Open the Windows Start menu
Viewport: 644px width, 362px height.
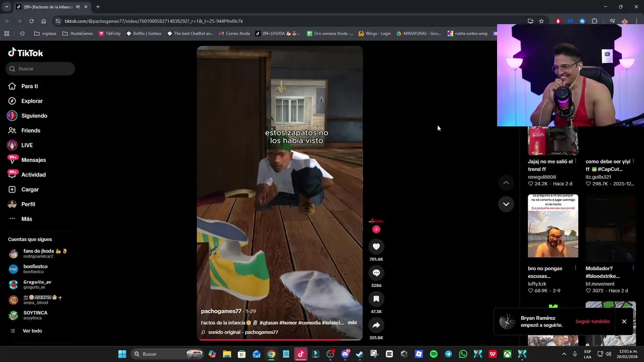pyautogui.click(x=122, y=354)
